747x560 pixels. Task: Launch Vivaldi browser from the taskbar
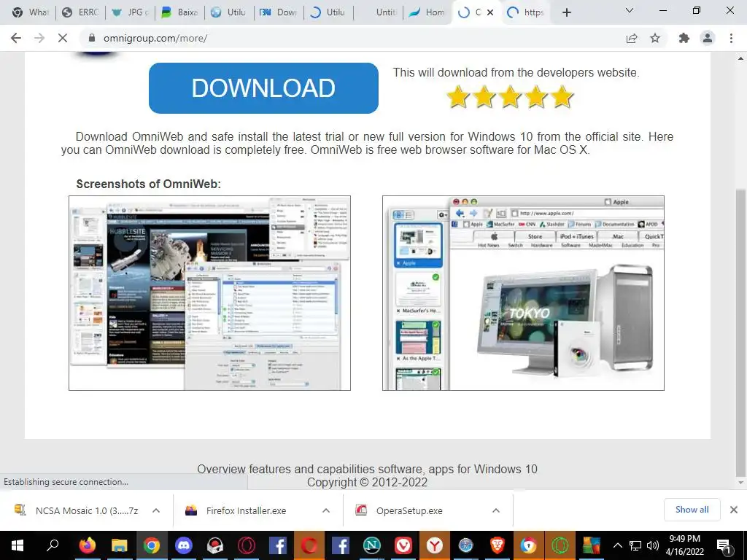coord(403,545)
